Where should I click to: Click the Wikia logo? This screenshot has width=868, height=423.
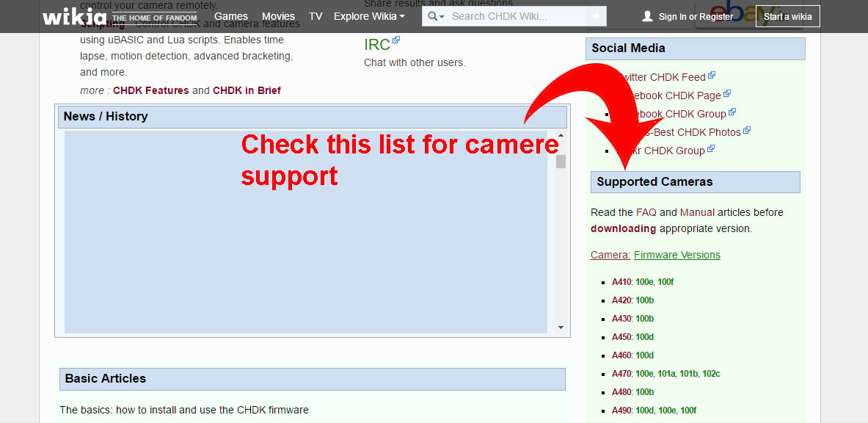[x=74, y=16]
